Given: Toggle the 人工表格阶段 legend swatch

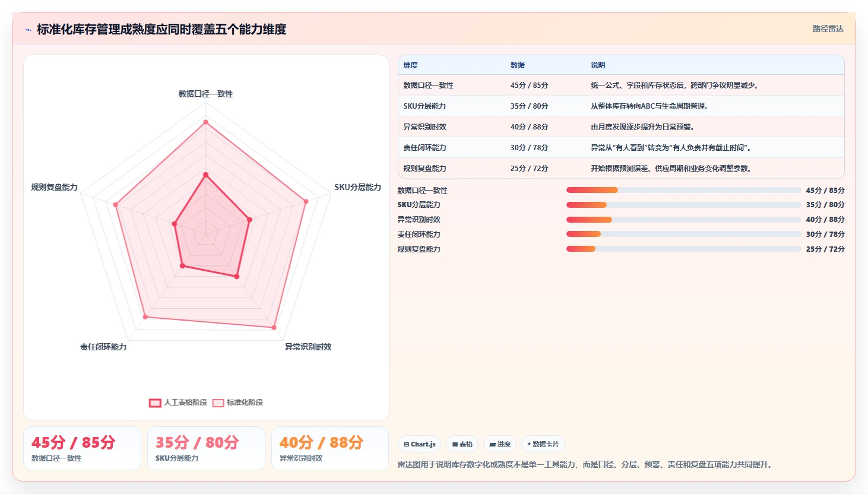Looking at the screenshot, I should click(155, 403).
